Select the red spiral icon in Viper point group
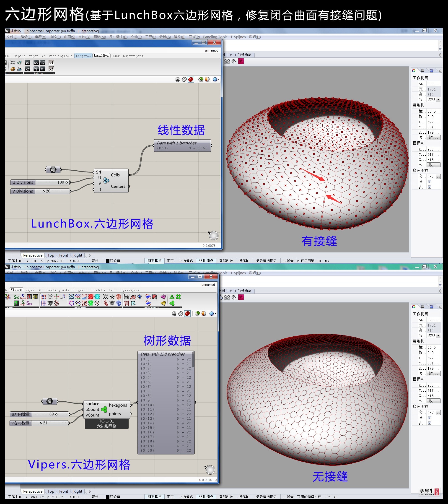The image size is (448, 504). point(119,297)
